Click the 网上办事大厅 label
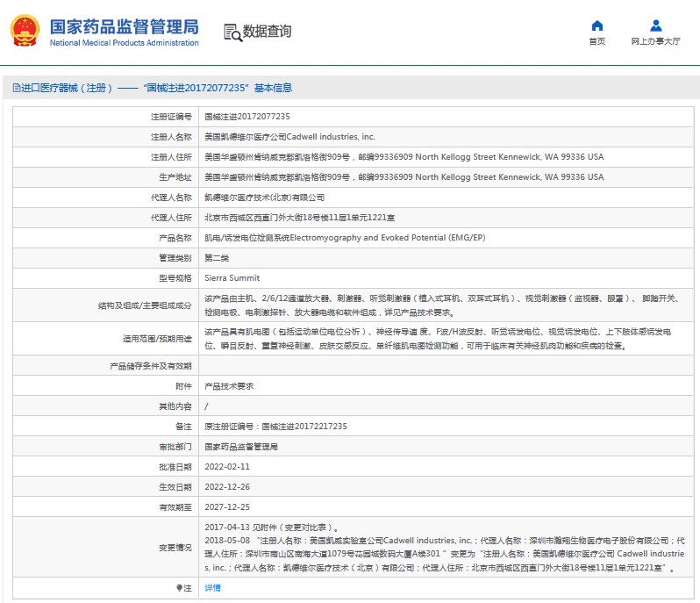This screenshot has width=700, height=603. [656, 41]
